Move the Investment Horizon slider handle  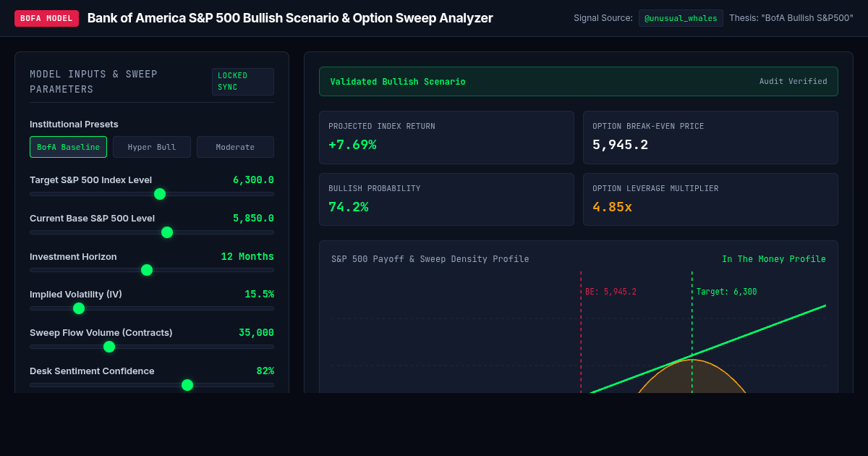click(147, 270)
